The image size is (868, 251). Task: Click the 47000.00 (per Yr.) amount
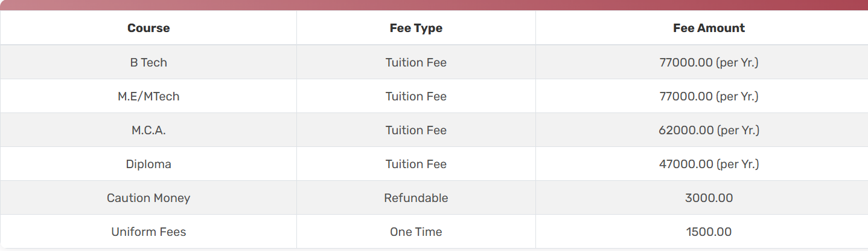[709, 164]
